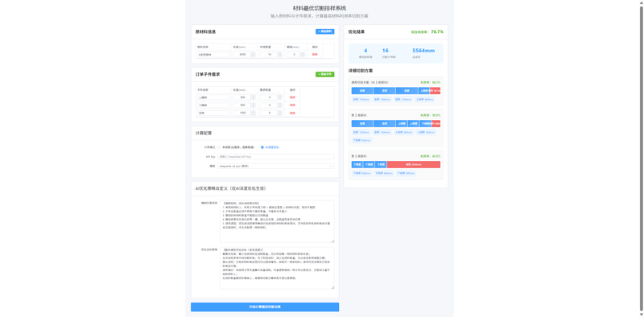
Task: Click the raw material name input field
Action: click(x=213, y=54)
